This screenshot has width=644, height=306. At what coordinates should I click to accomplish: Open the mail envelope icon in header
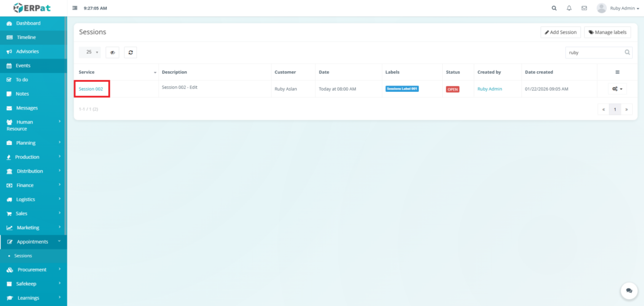coord(584,8)
